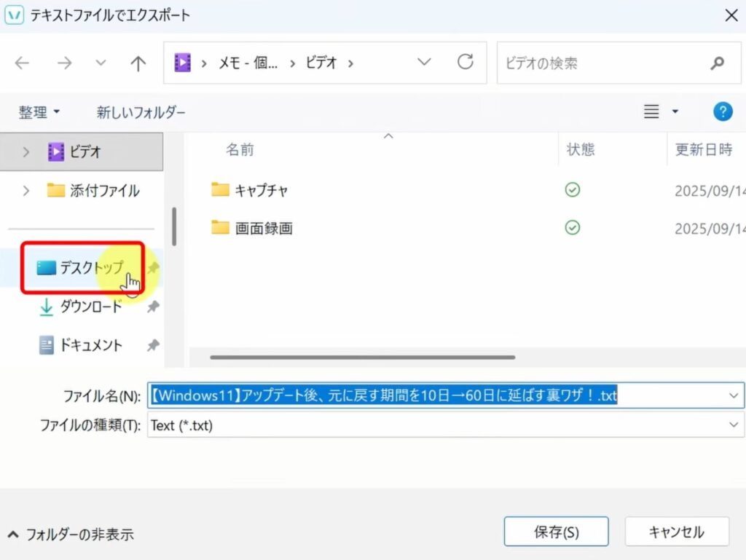Open the file type dropdown

(x=733, y=425)
